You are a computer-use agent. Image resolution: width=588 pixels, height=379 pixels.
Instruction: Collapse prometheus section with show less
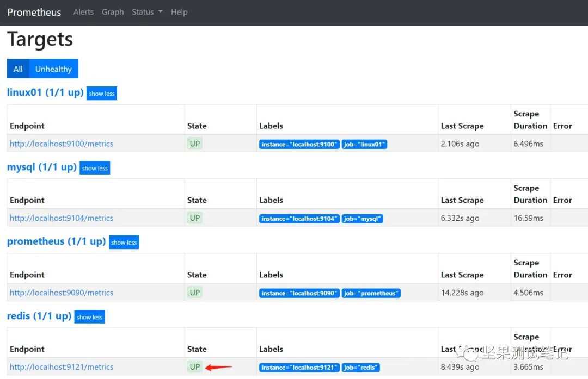coord(124,243)
